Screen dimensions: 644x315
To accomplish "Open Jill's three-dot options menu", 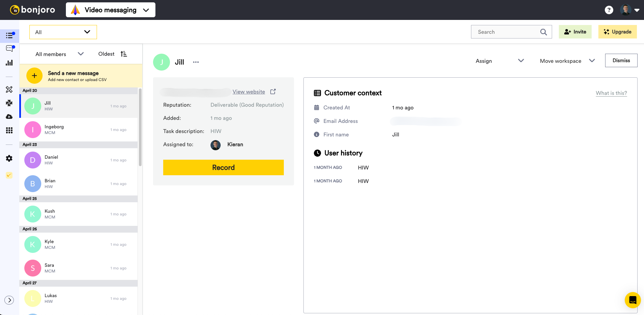I will coord(196,62).
